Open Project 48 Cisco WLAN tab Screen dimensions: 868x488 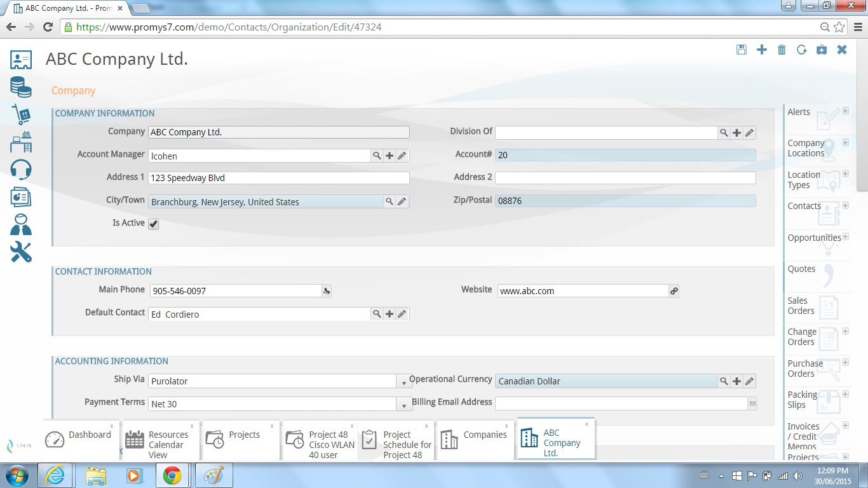coord(321,440)
